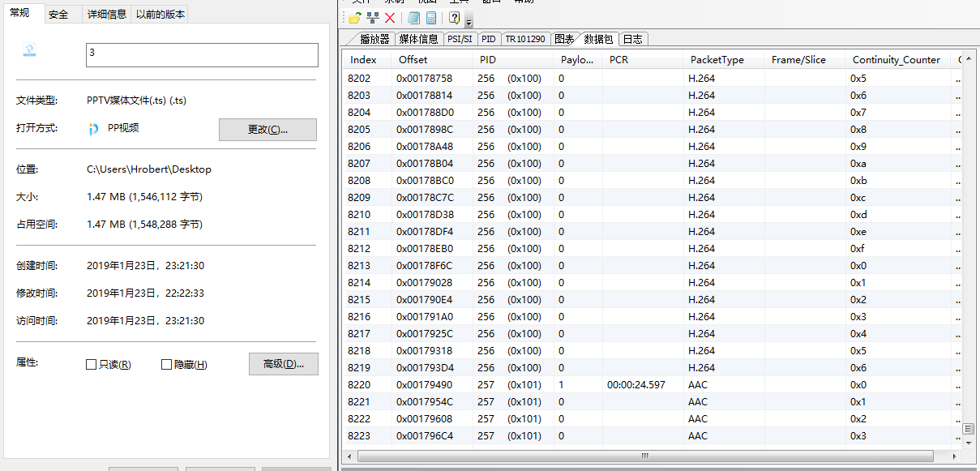Click the 高级(D)... button

coord(283,364)
